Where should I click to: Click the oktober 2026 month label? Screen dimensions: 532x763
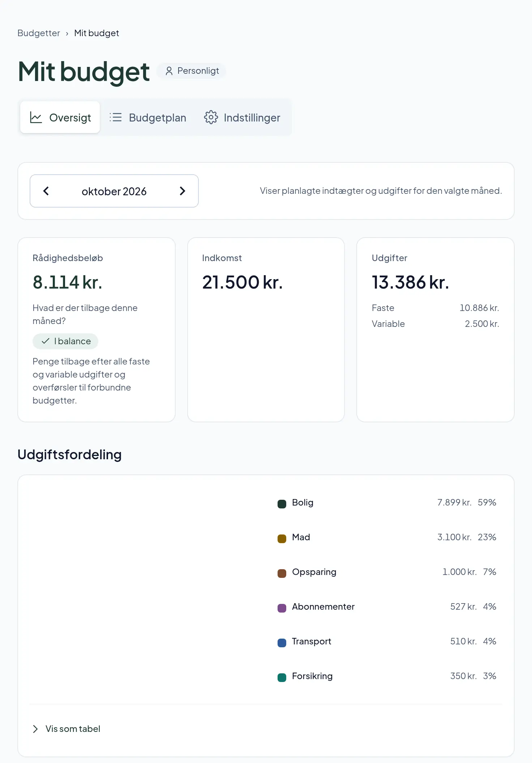114,191
